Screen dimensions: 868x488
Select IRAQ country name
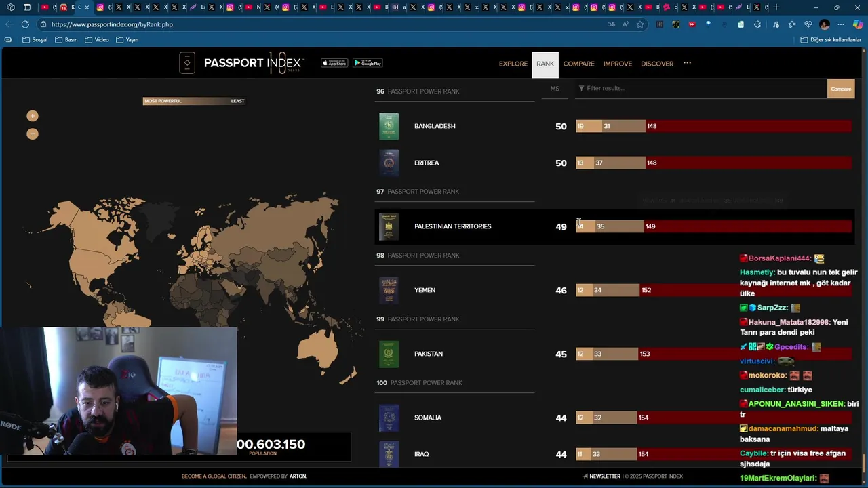pos(421,454)
